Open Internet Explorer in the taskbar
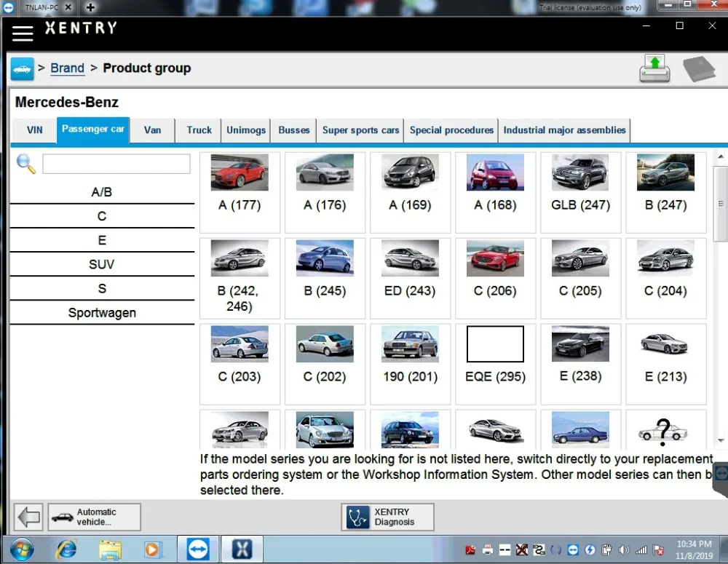Viewport: 728px width, 564px height. coord(66,550)
